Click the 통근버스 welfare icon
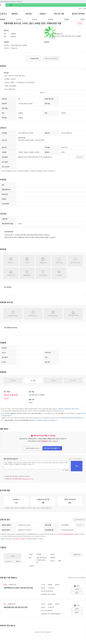Screen dimensions: 86x644 (x=11, y=261)
